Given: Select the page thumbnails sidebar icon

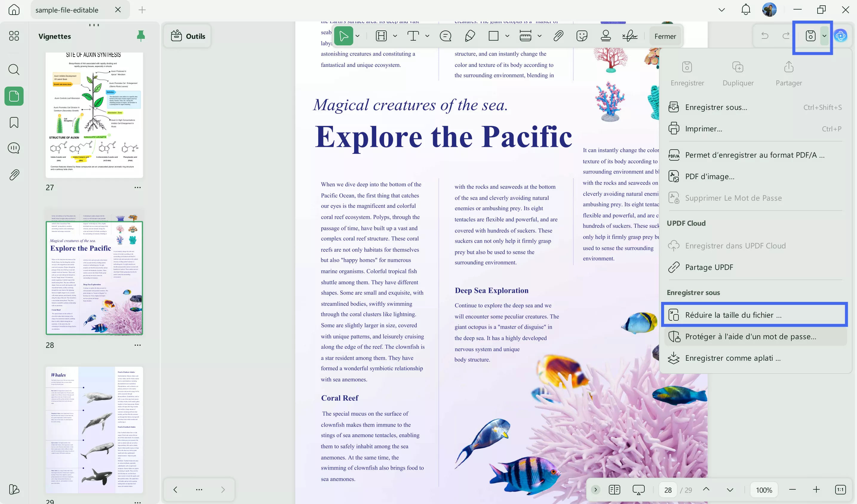Looking at the screenshot, I should (14, 96).
